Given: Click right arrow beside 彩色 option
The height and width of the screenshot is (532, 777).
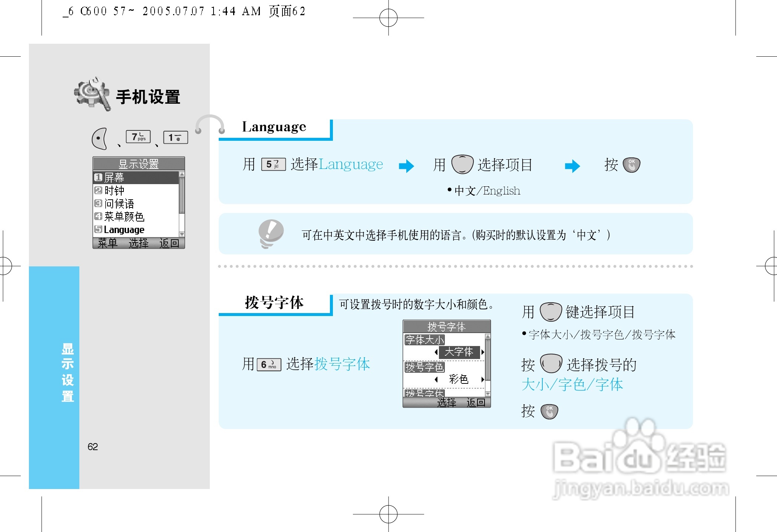Looking at the screenshot, I should point(482,379).
